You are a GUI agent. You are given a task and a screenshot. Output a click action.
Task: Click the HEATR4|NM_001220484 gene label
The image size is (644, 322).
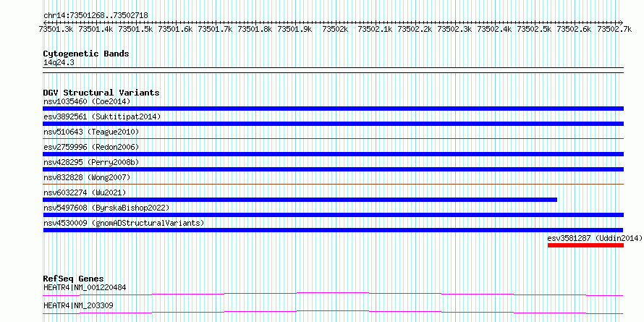coord(85,287)
